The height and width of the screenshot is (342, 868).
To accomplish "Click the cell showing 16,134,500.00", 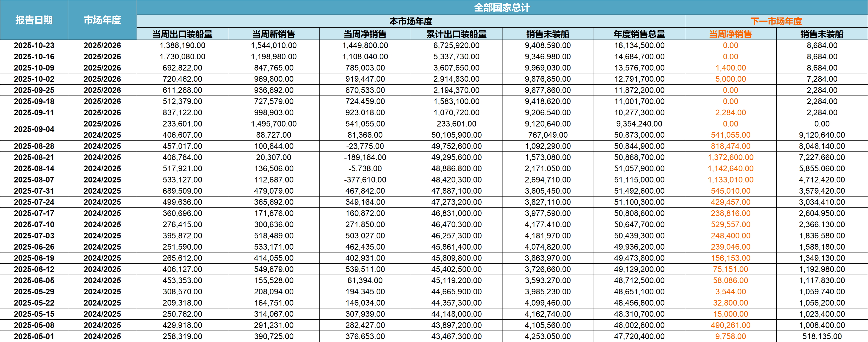I will tap(639, 46).
